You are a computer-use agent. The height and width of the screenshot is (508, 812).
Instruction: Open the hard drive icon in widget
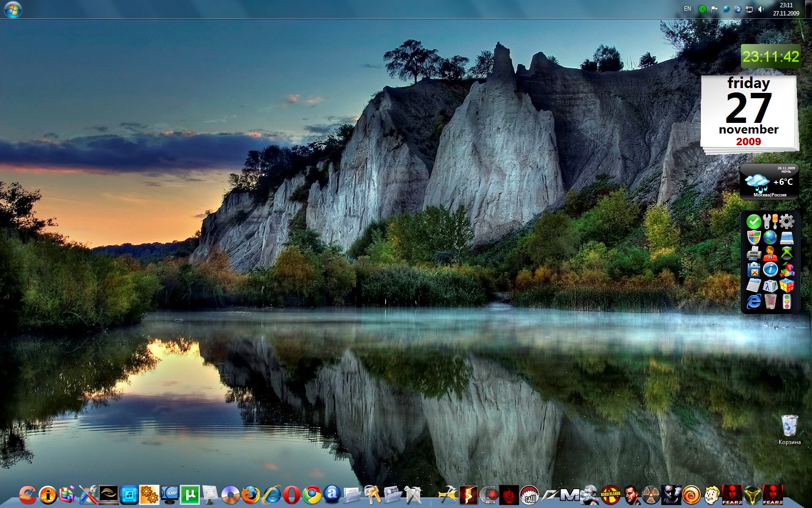[786, 238]
